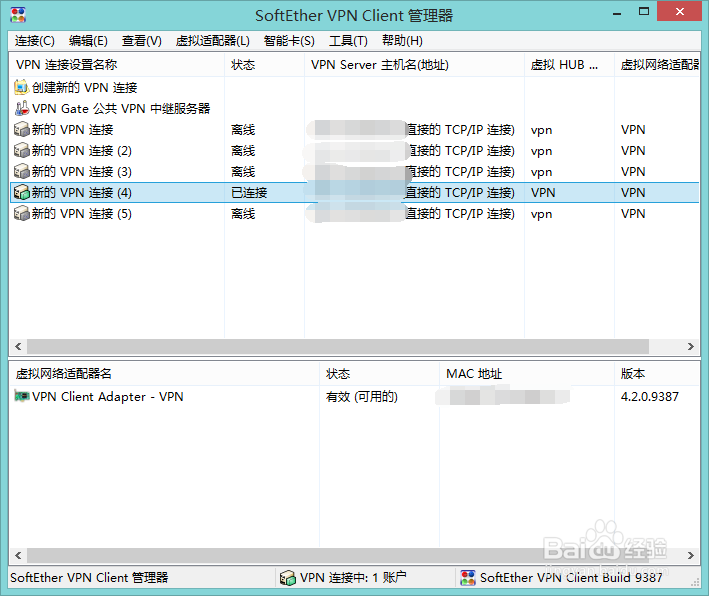
Task: Select the row 新的 VPN 连接 (5)
Action: (354, 213)
